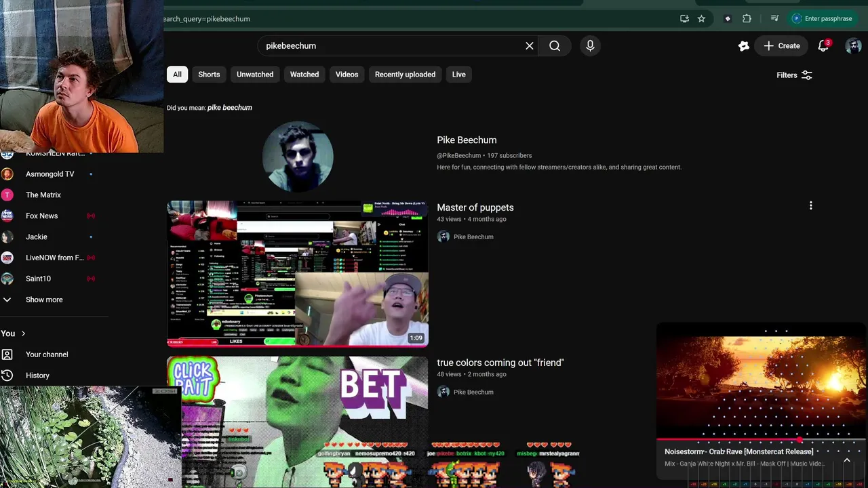Seek the miniplayer progress bar
This screenshot has width=868, height=488.
coord(761,440)
